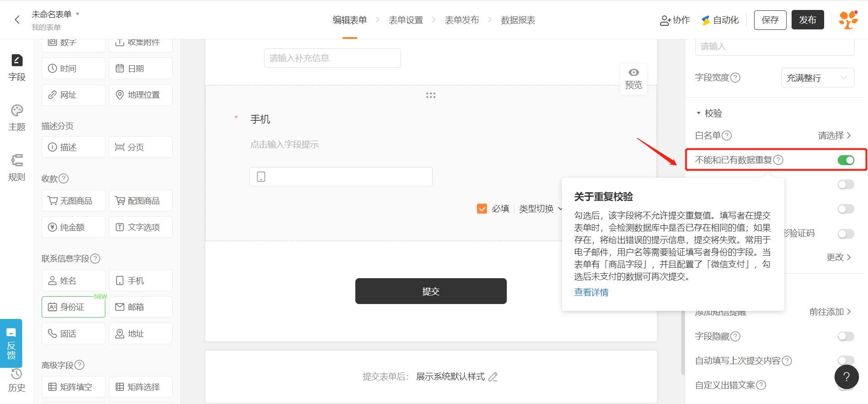Add a 时间 time field

coord(73,68)
